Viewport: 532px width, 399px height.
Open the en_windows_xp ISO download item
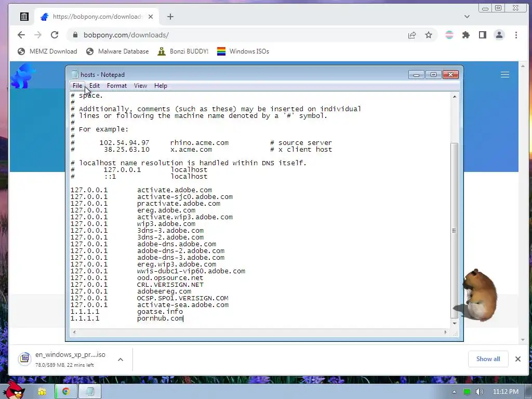(70, 359)
